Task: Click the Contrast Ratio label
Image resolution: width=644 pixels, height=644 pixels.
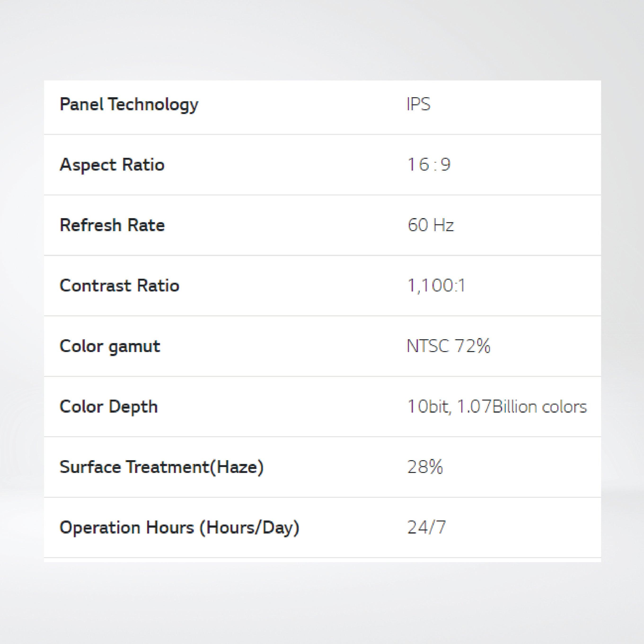Action: pos(119,286)
